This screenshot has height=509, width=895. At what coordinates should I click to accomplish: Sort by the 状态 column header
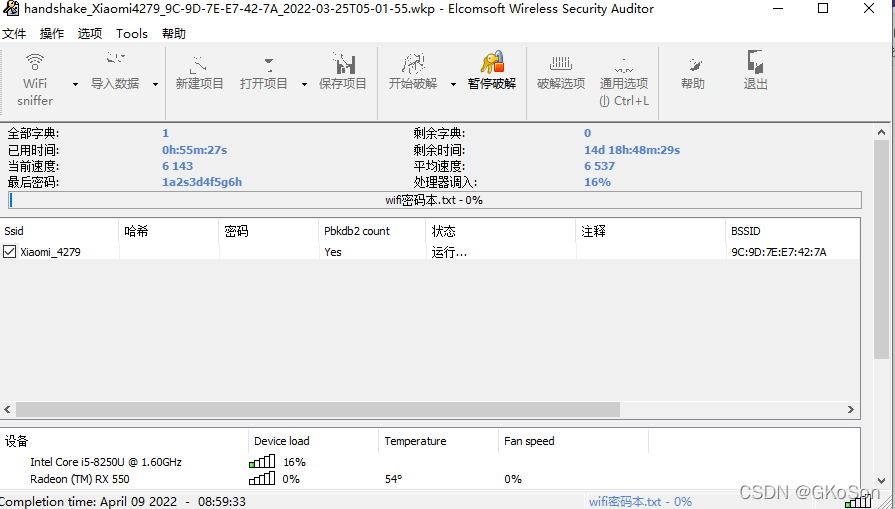(x=501, y=231)
